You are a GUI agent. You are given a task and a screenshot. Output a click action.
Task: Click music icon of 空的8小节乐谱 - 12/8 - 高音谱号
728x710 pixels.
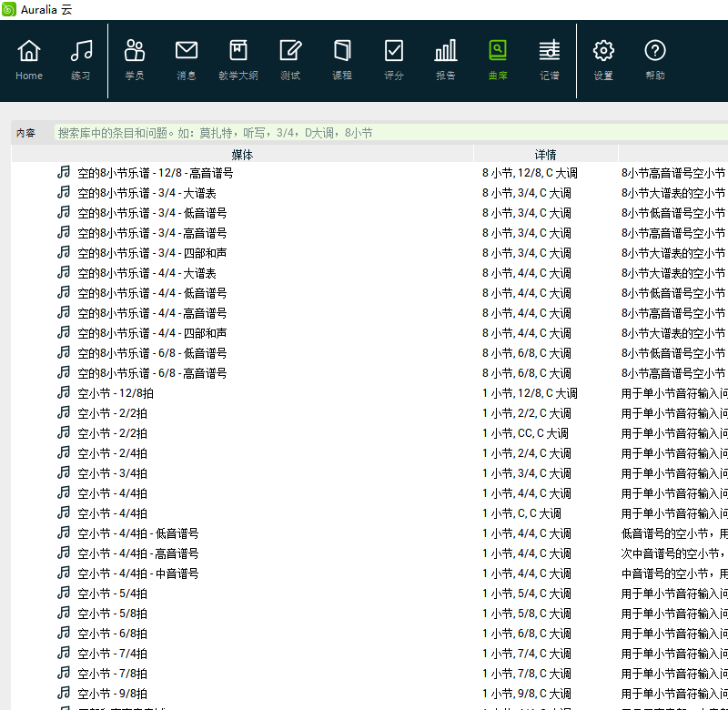pyautogui.click(x=64, y=172)
